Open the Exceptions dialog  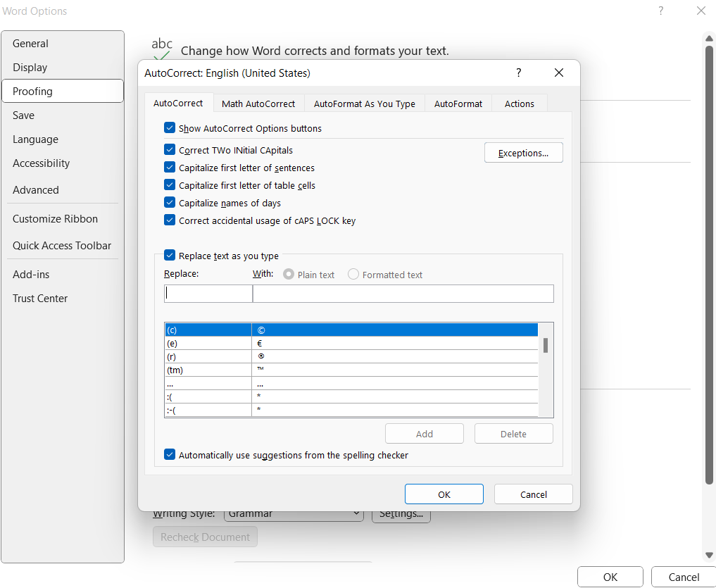pos(523,153)
